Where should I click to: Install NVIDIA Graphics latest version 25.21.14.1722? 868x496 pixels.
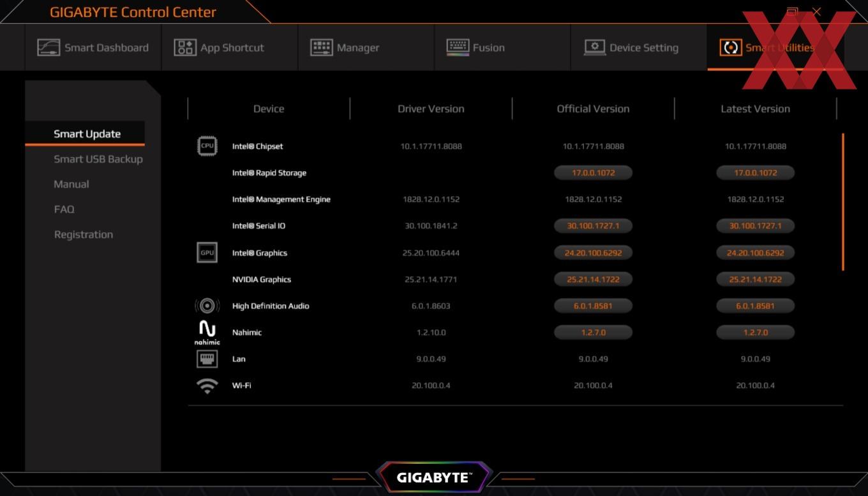click(x=755, y=280)
